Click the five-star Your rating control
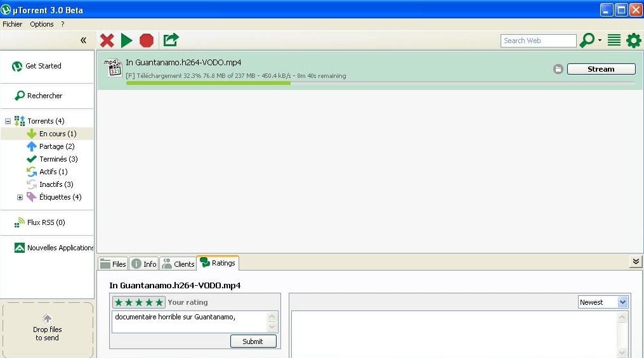Image resolution: width=644 pixels, height=358 pixels. (139, 302)
